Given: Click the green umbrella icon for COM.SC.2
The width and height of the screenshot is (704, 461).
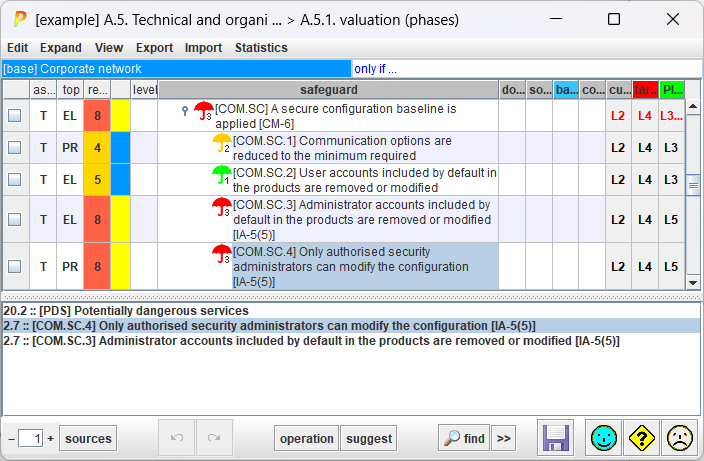Looking at the screenshot, I should tap(221, 175).
